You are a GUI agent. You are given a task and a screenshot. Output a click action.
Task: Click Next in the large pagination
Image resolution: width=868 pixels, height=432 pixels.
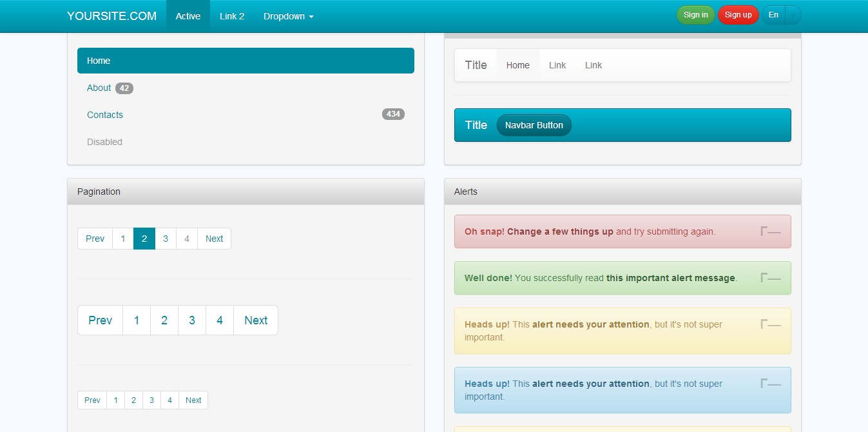[255, 320]
